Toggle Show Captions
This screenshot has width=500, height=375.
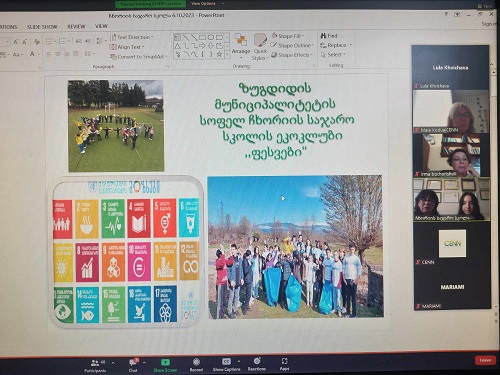tap(226, 365)
